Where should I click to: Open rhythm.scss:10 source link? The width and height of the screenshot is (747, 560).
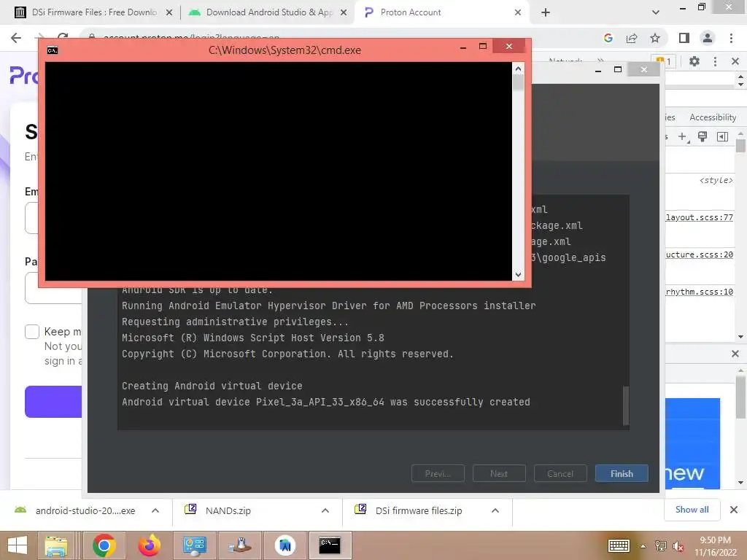tap(700, 292)
